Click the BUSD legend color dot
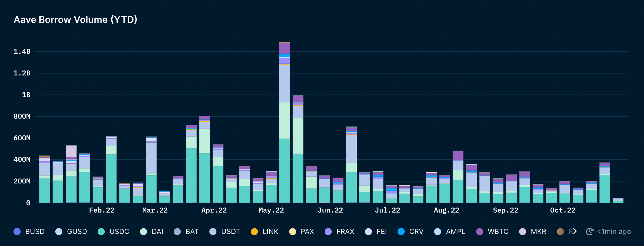Screen dimensions: 644x246 tap(17, 232)
